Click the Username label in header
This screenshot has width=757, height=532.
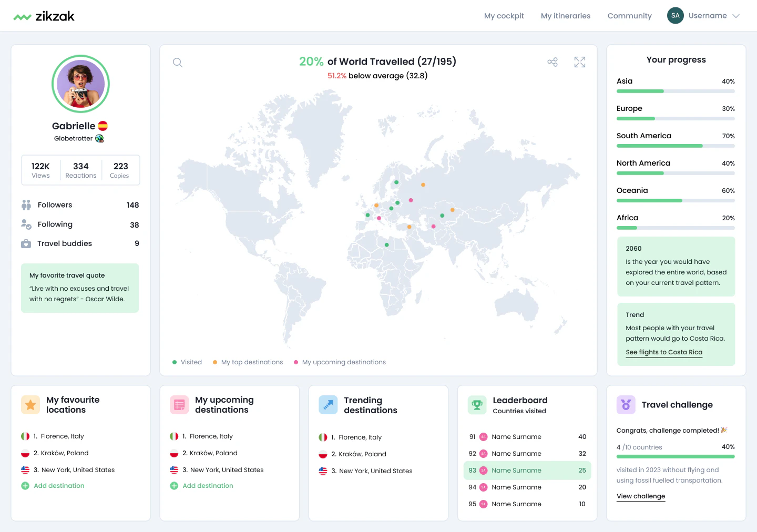coord(708,16)
